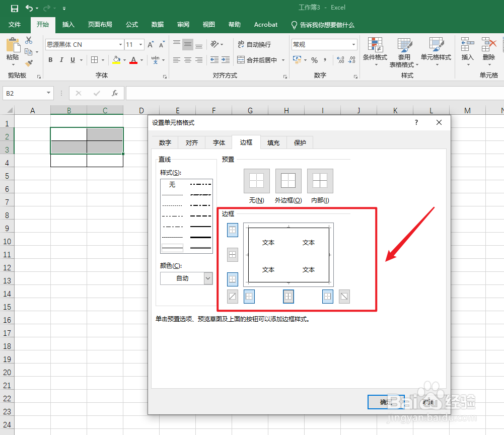504x435 pixels.
Task: Apply the red font color A
Action: pos(133,60)
